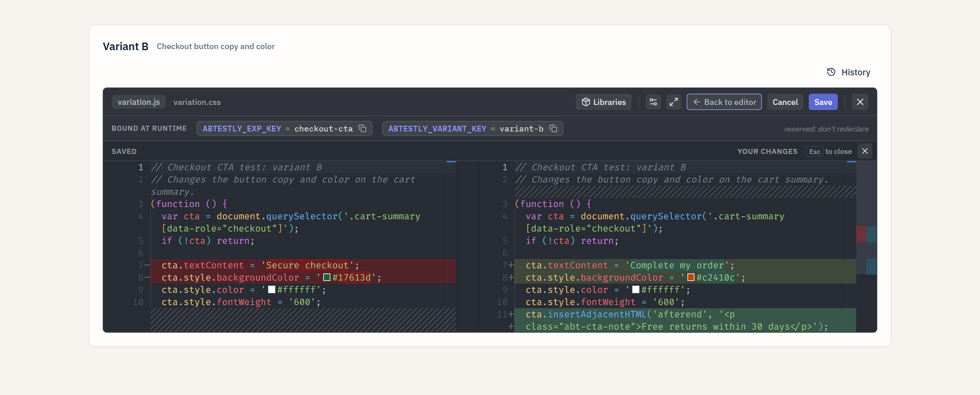
Task: Open the green #17613d color swatch
Action: coord(327,277)
